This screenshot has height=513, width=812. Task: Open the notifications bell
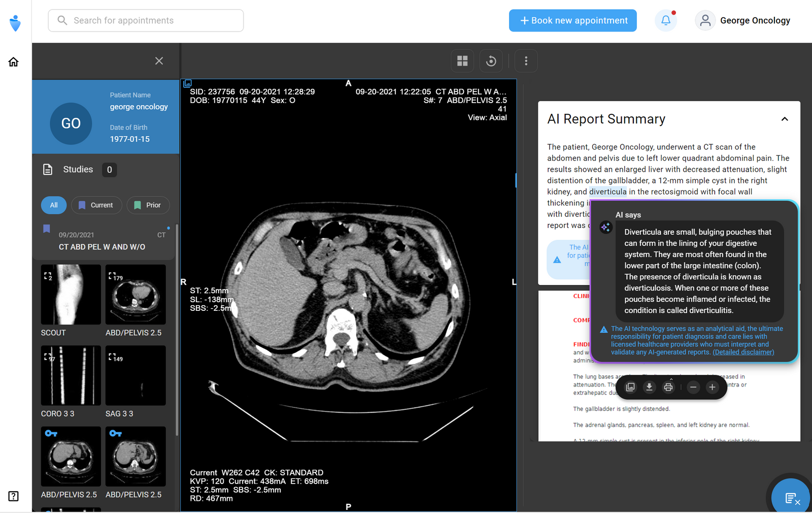665,20
